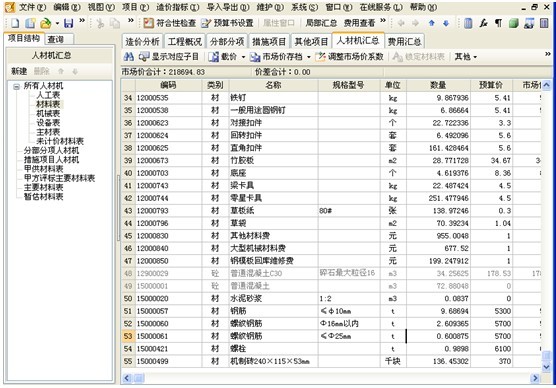Click the Save disk icon

(x=68, y=23)
